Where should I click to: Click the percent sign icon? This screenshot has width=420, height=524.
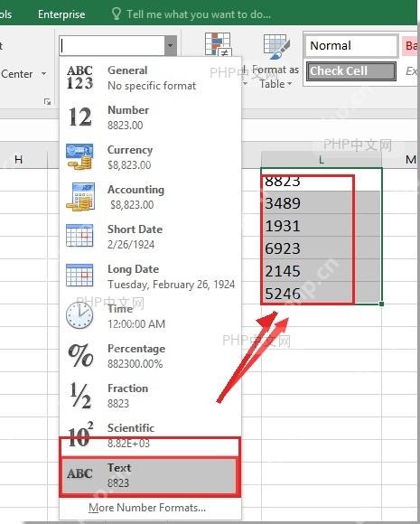point(80,355)
